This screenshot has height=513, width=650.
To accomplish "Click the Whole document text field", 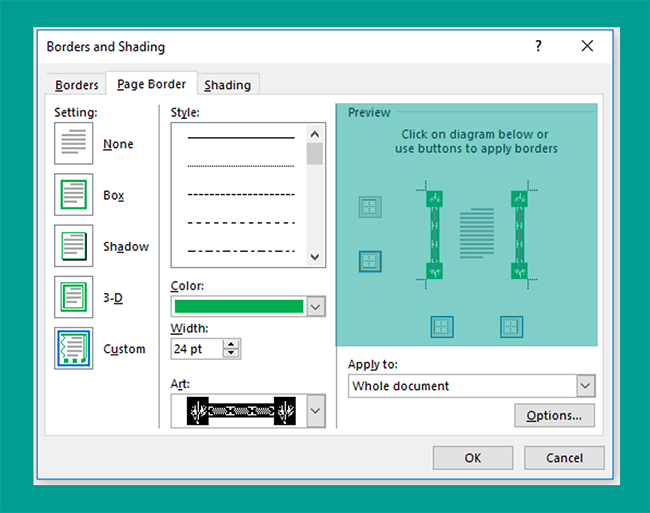I will point(462,386).
